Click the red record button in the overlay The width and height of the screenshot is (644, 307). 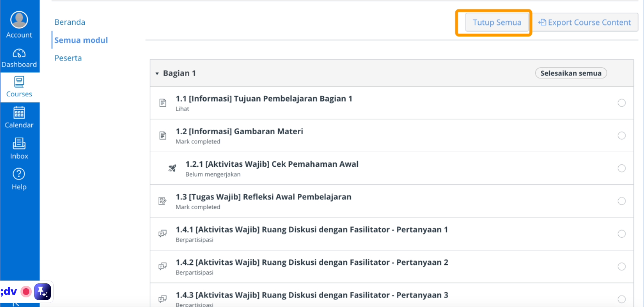[x=26, y=291]
